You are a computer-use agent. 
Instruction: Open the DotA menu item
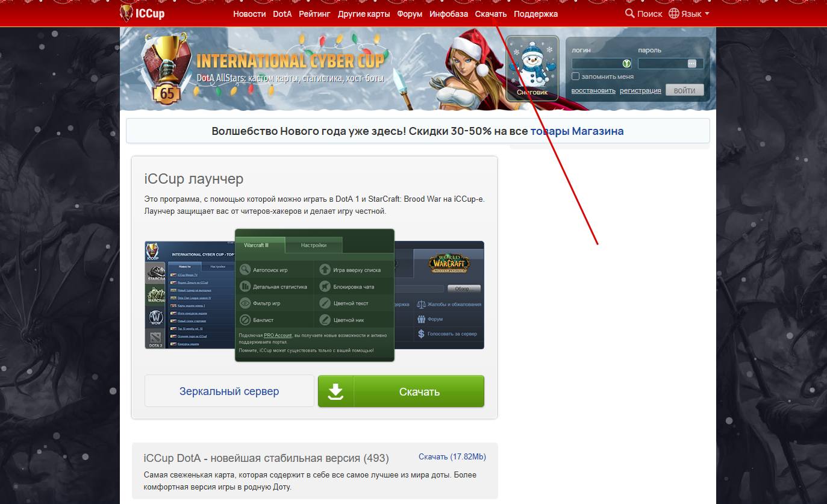[282, 14]
